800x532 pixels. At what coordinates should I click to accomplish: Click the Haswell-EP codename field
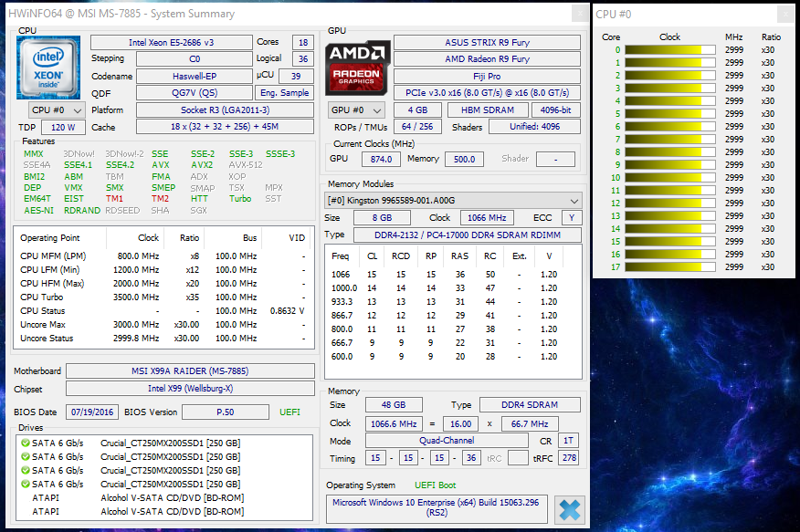(x=195, y=76)
